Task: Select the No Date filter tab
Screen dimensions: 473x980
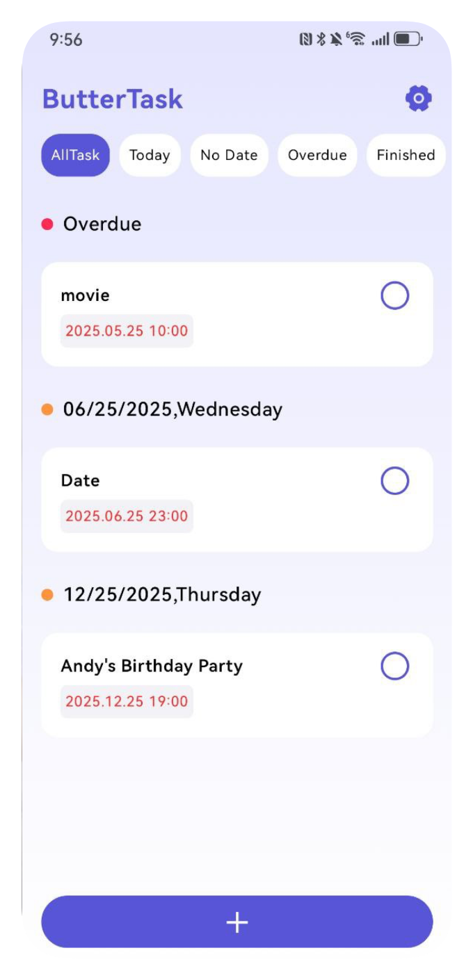Action: coord(229,155)
